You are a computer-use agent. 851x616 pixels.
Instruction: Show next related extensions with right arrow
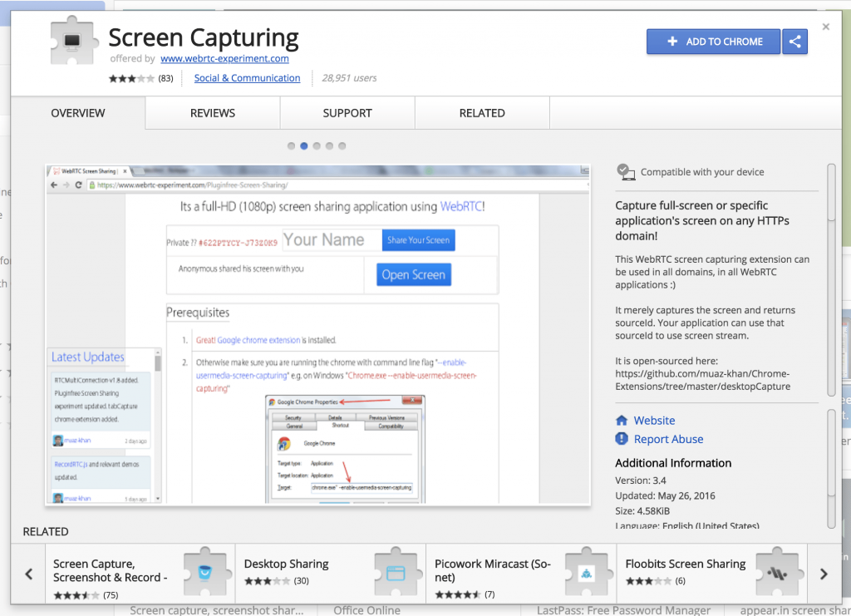[x=824, y=574]
